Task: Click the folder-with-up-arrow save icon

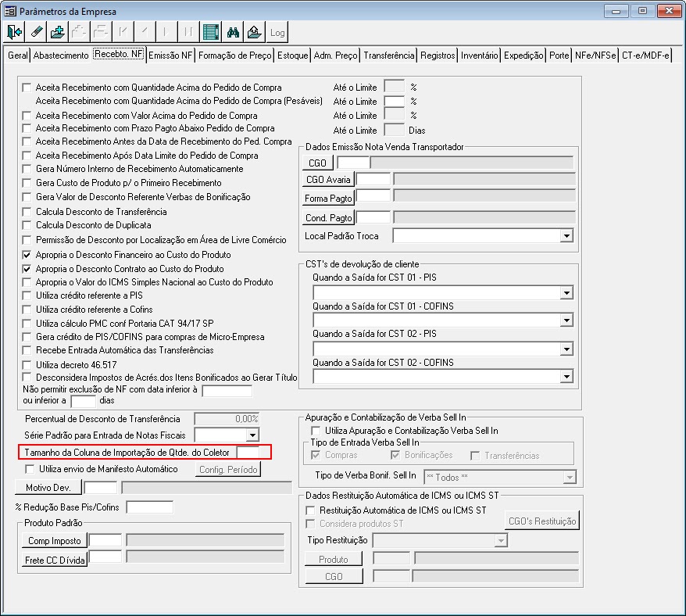Action: coord(255,32)
